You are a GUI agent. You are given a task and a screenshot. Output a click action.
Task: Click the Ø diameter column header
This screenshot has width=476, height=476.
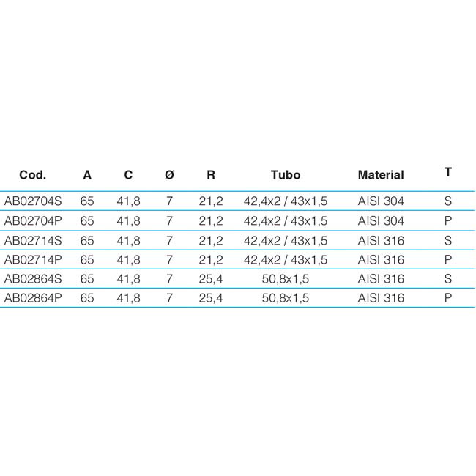[x=169, y=175]
